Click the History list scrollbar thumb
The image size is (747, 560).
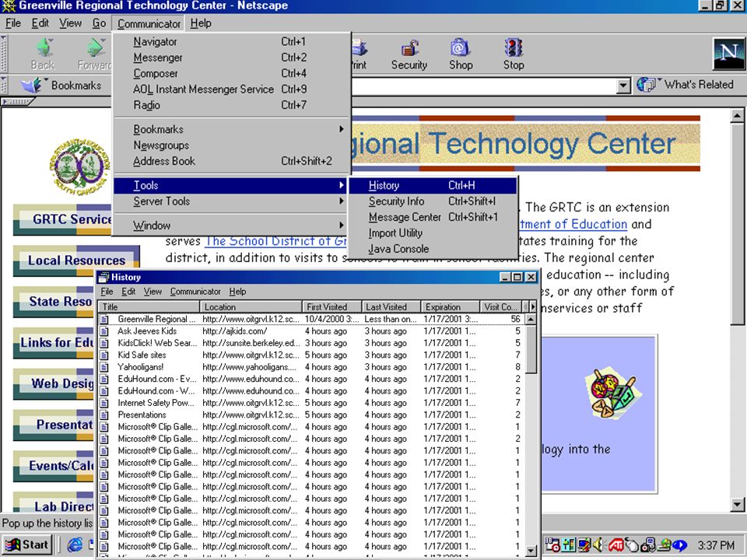click(531, 349)
